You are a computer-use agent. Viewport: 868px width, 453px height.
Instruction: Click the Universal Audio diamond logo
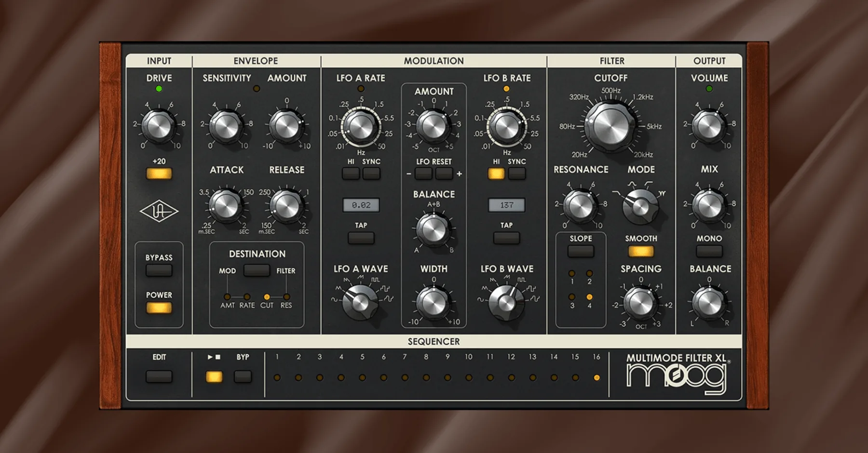pos(159,211)
